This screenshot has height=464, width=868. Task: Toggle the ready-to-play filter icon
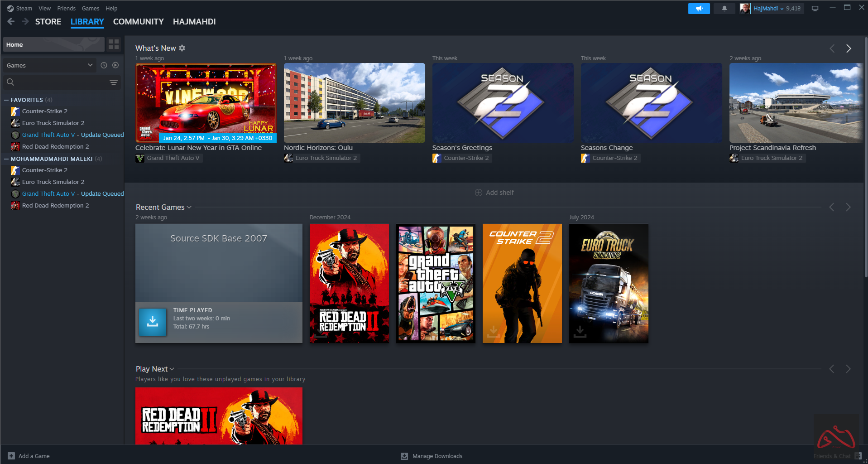[115, 65]
